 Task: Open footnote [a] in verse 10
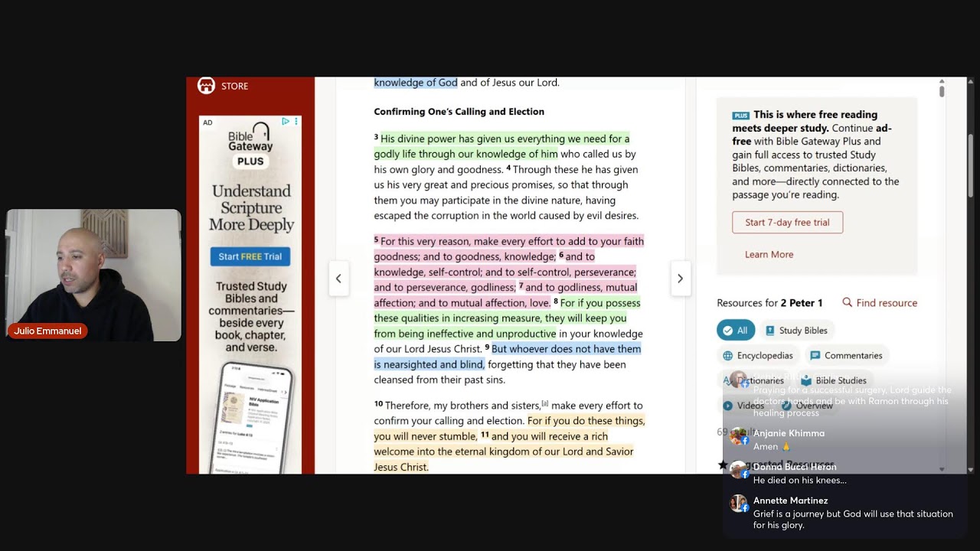click(545, 403)
